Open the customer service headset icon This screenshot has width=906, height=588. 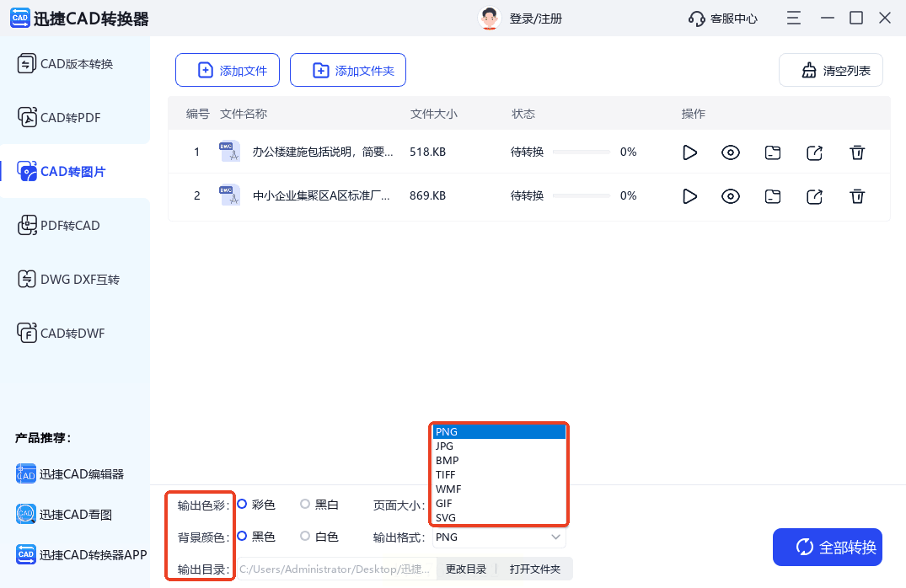696,19
